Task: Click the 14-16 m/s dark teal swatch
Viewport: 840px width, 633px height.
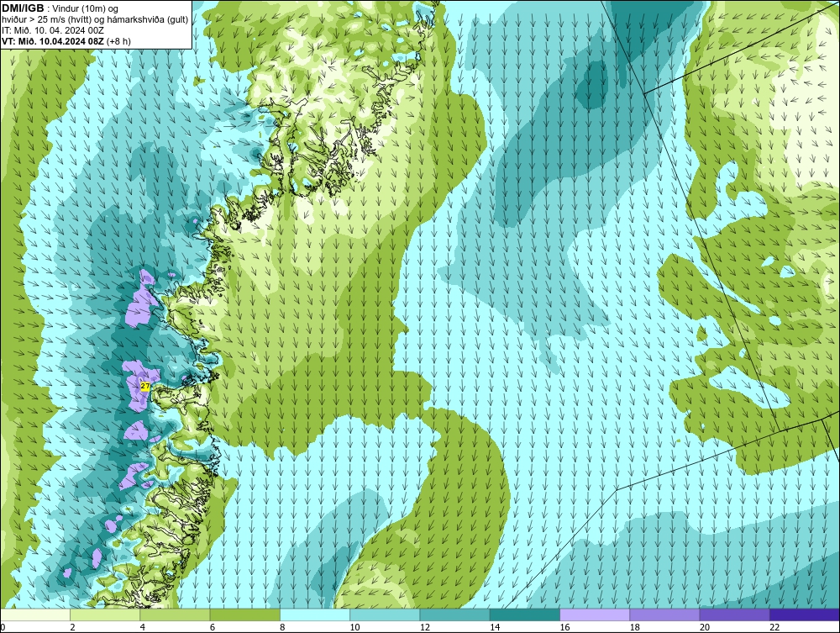Action: (x=524, y=615)
